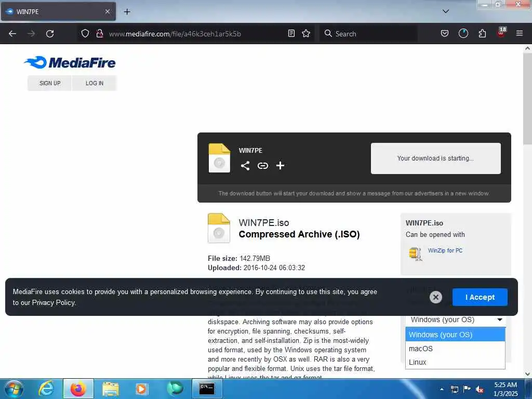This screenshot has height=399, width=532.
Task: Reload the MediaFire page
Action: click(x=50, y=34)
